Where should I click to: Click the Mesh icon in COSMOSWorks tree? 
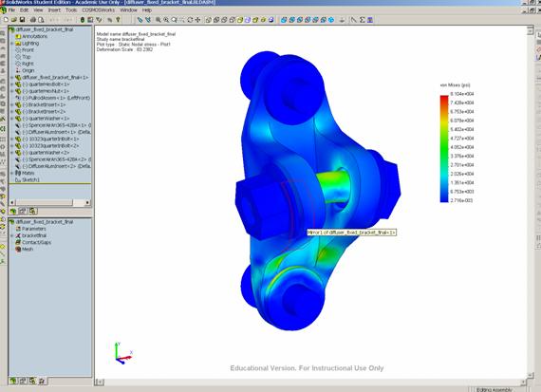tap(18, 249)
